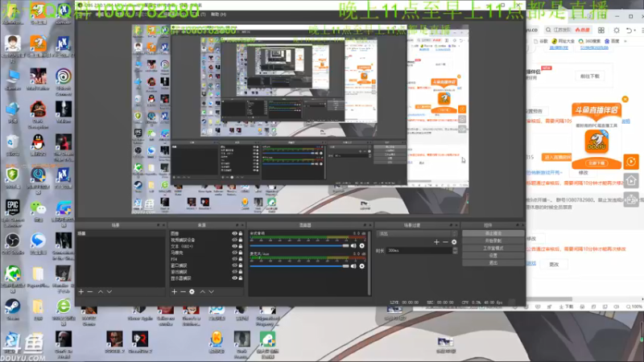Click 退出 button in OBS controls

[x=493, y=263]
